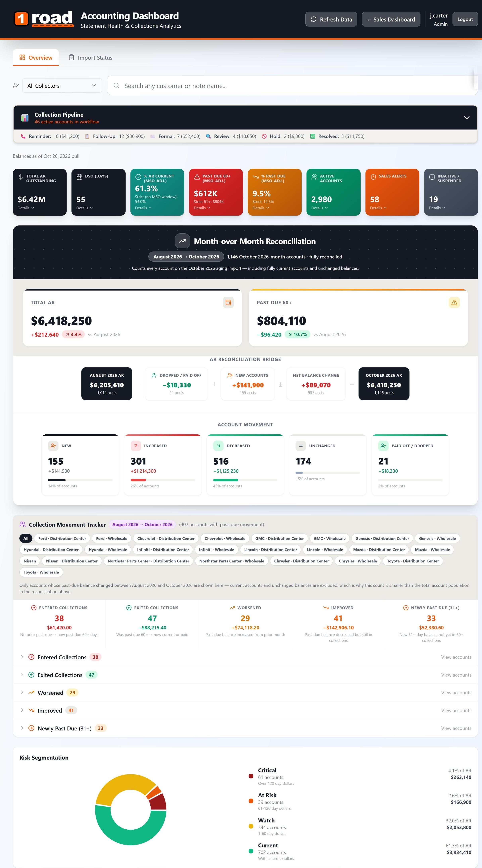The image size is (482, 868).
Task: Click the Exited Collections stat of 47
Action: coord(152,624)
